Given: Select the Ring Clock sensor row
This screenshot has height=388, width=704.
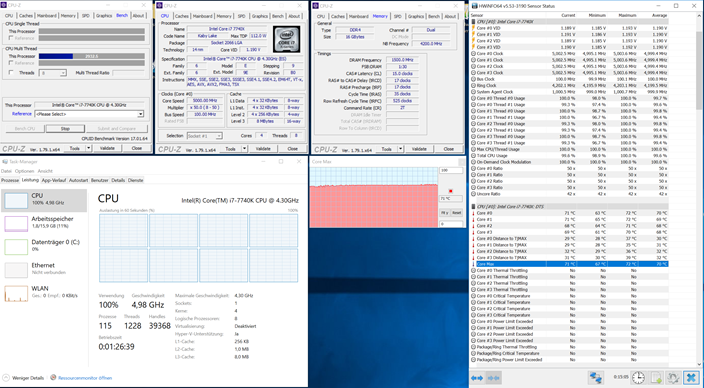Looking at the screenshot, I should click(569, 85).
